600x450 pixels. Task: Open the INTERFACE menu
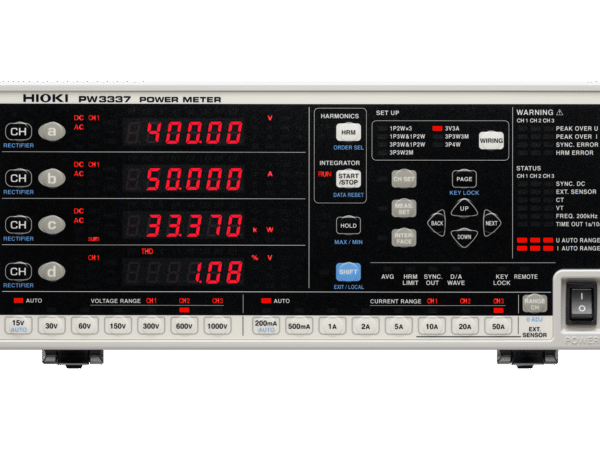[402, 240]
